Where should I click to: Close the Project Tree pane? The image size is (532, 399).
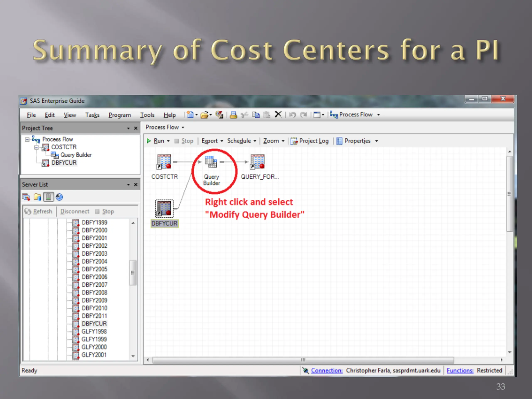(136, 128)
